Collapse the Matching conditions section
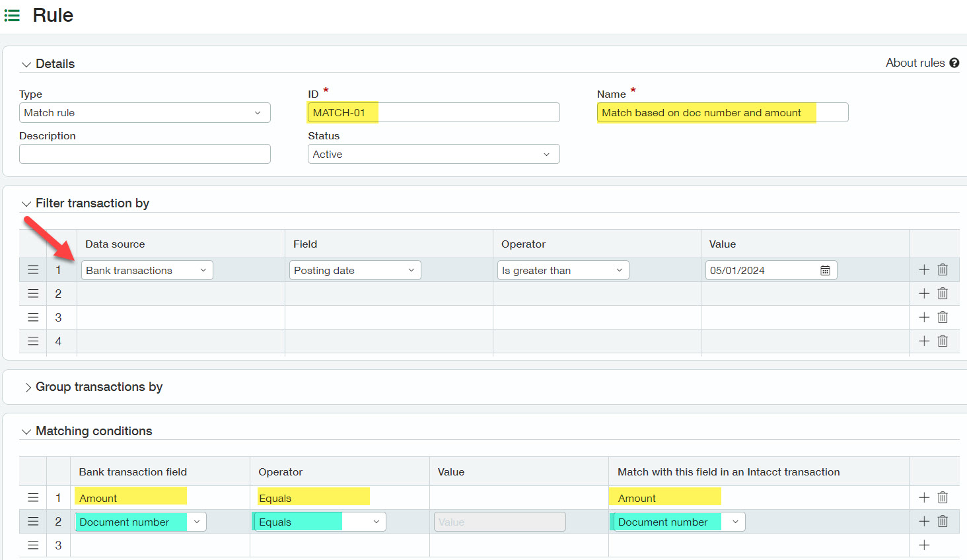The image size is (967, 560). click(x=26, y=432)
